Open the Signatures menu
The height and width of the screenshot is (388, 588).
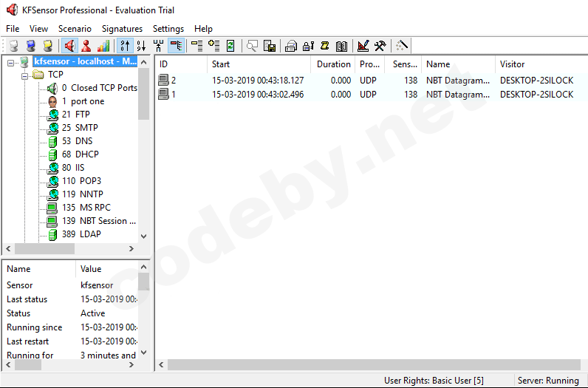[122, 29]
